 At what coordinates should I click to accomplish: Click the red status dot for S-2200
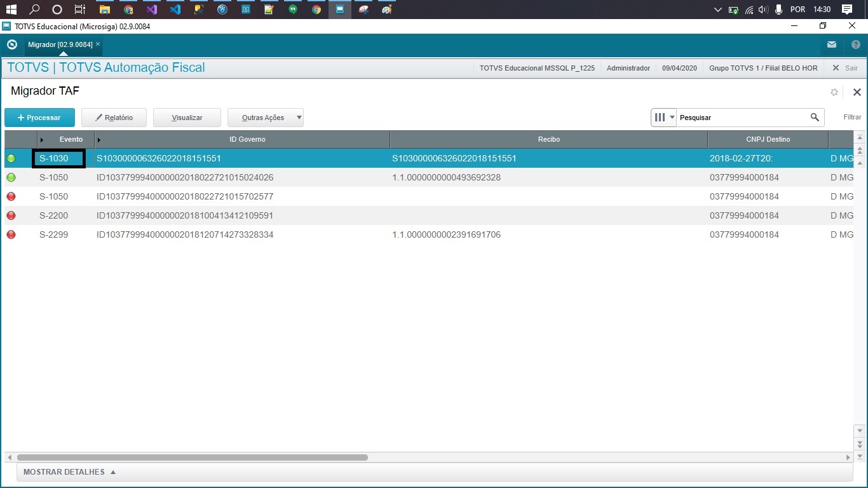click(x=11, y=215)
